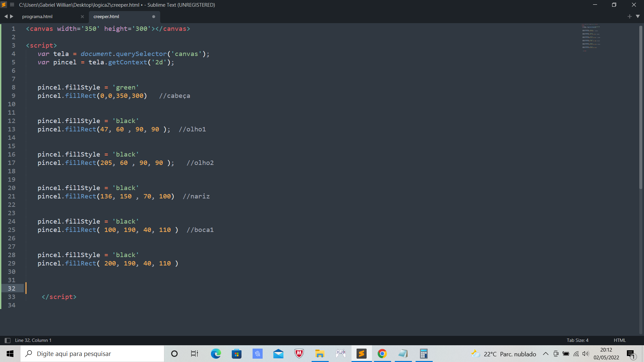Open Task View icon
644x362 pixels.
pyautogui.click(x=195, y=354)
